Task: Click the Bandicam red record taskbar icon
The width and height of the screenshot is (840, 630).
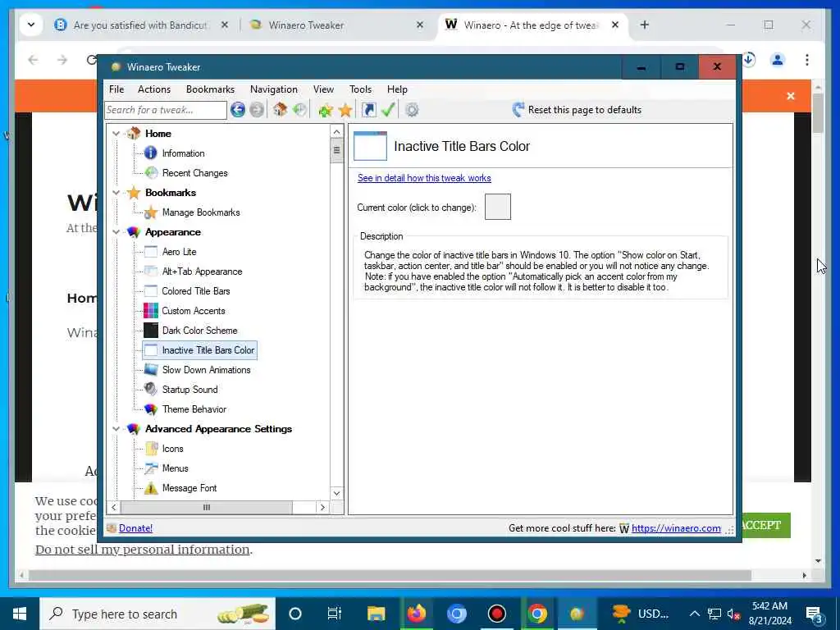Action: (496, 614)
